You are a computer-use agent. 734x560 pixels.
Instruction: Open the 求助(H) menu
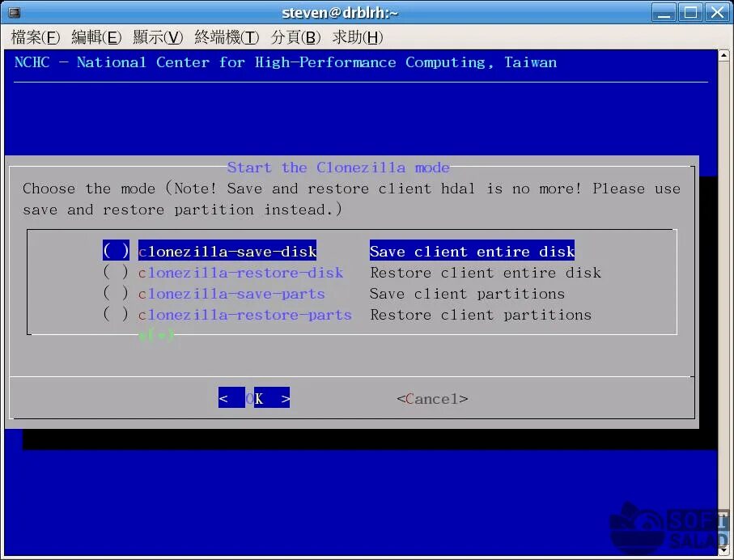(358, 37)
